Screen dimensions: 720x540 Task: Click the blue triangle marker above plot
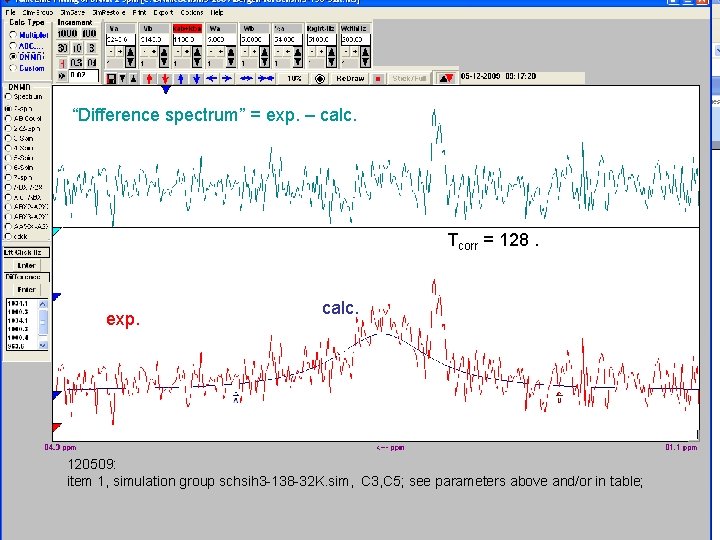166,90
